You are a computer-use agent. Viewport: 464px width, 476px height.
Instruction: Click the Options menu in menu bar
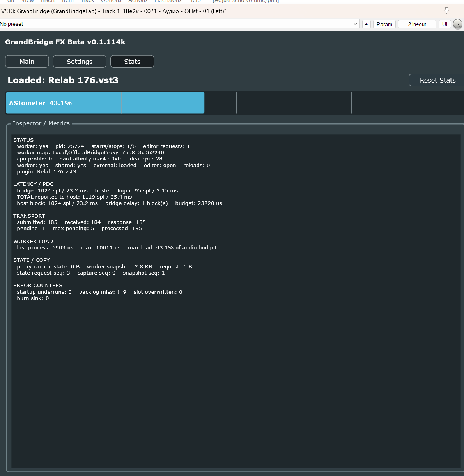(x=111, y=1)
